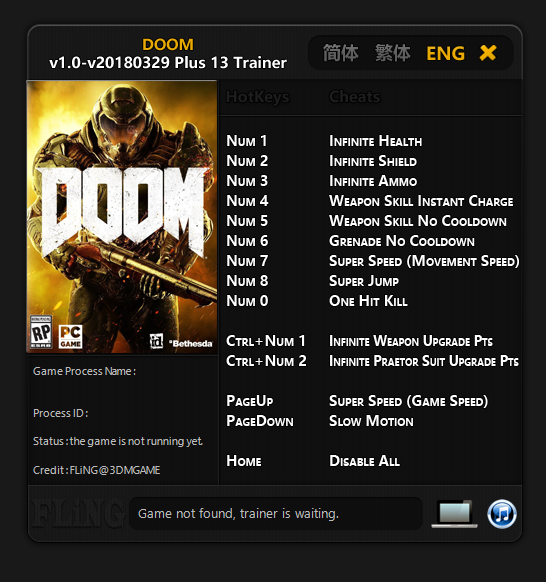The width and height of the screenshot is (546, 582).
Task: Click the Disable All option
Action: (x=364, y=461)
